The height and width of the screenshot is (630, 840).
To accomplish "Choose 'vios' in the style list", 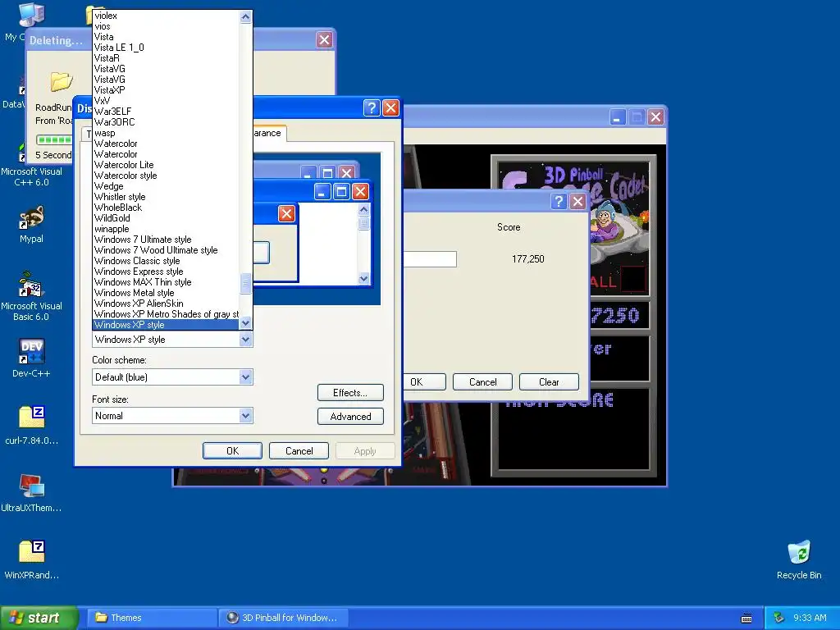I will point(166,26).
